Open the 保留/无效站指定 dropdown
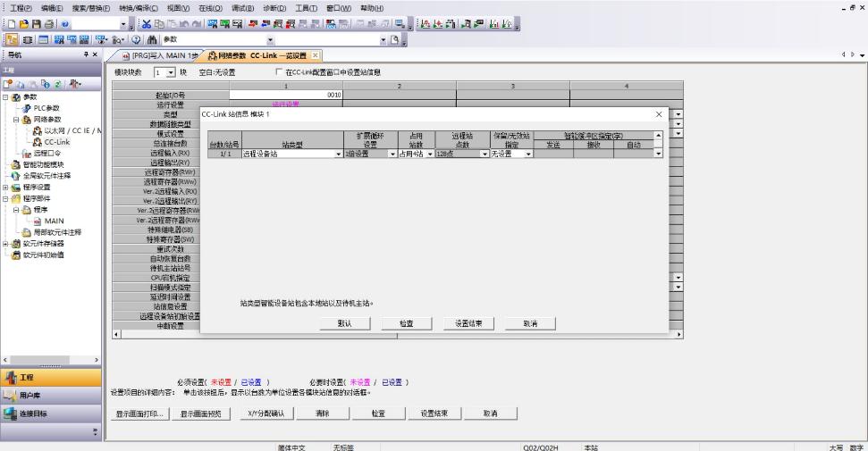Viewport: 868px width, 451px height. [x=528, y=154]
